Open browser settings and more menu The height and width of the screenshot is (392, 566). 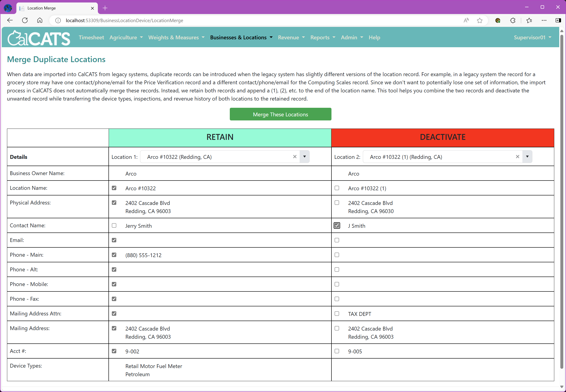(544, 20)
